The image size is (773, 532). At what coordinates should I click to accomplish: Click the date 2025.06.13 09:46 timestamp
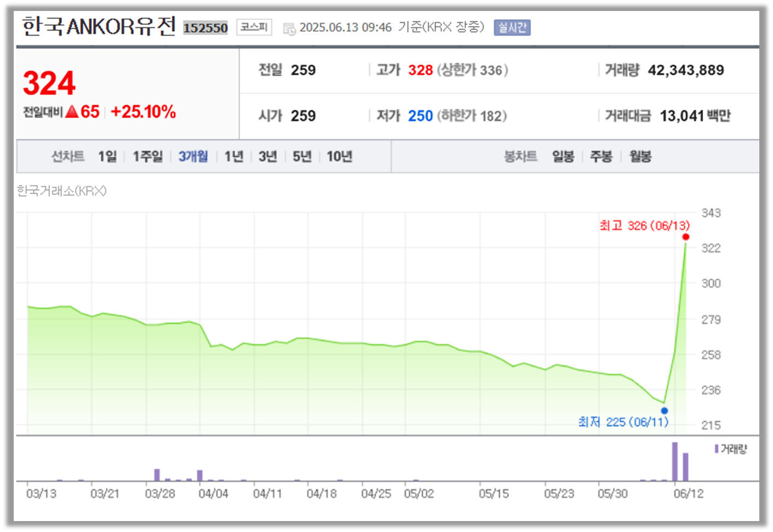(x=346, y=27)
